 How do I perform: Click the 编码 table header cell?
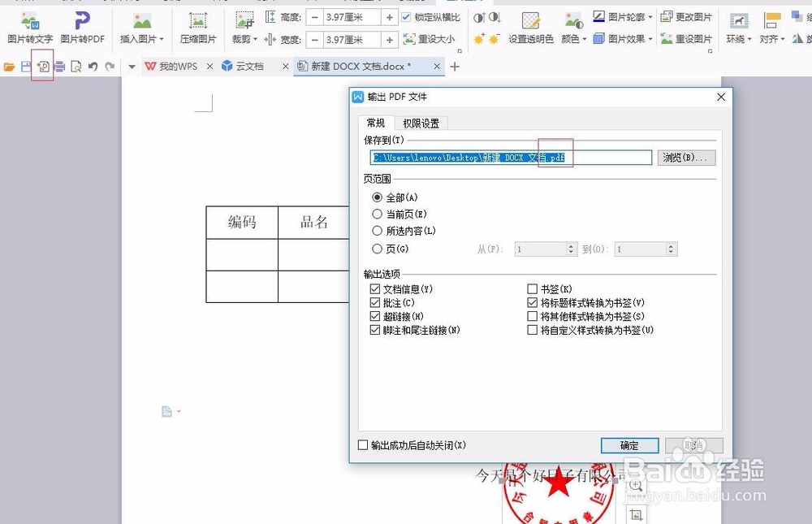[x=242, y=223]
